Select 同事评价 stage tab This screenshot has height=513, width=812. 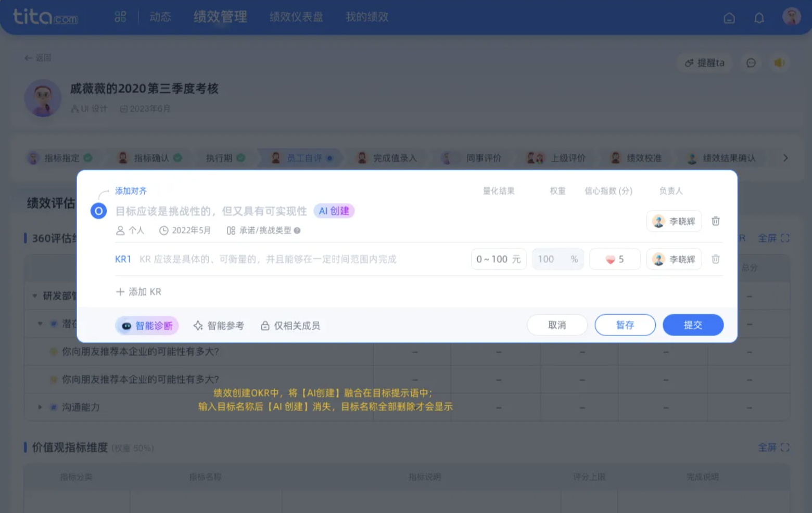(x=471, y=158)
